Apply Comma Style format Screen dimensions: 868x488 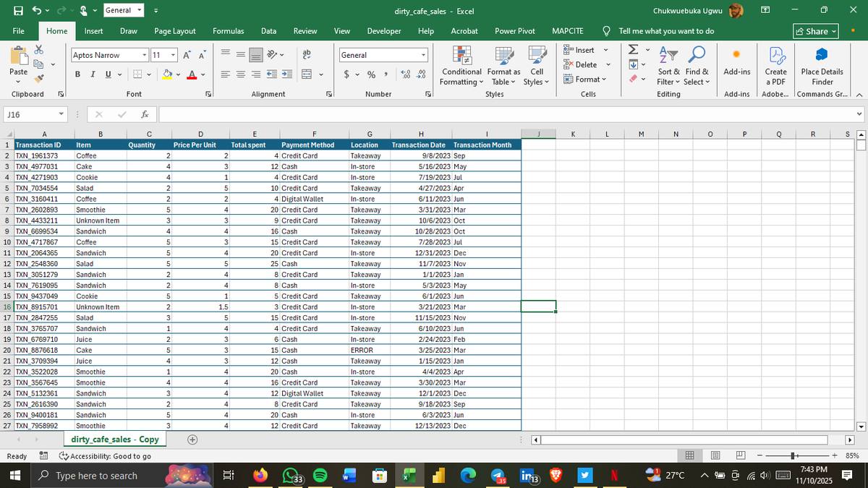point(386,74)
